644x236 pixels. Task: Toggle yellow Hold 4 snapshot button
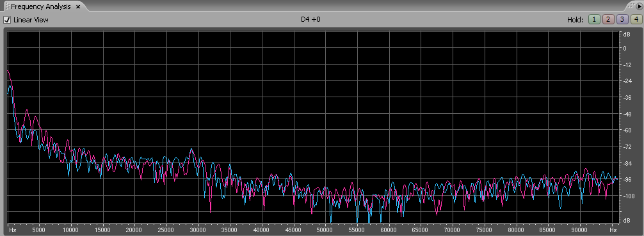coord(636,19)
